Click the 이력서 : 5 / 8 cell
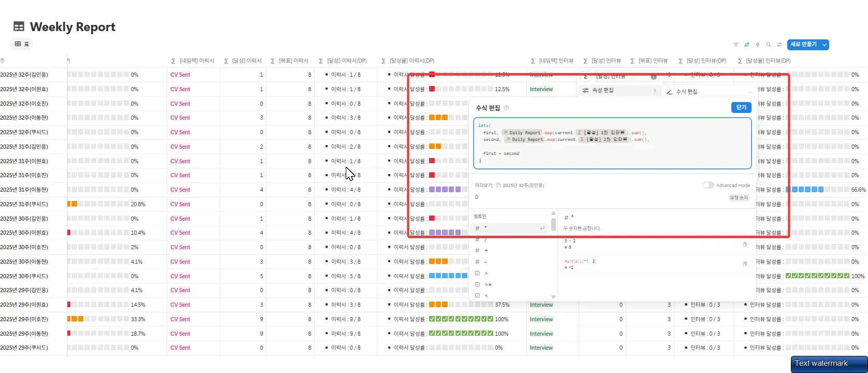868x373 pixels. click(x=346, y=276)
